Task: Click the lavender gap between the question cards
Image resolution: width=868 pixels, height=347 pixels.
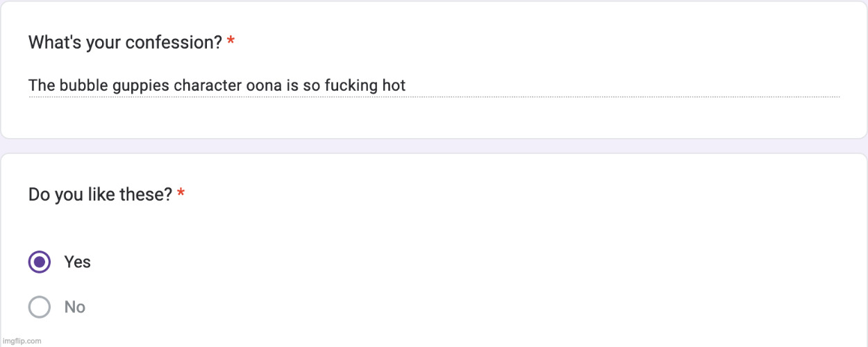Action: coord(433,146)
